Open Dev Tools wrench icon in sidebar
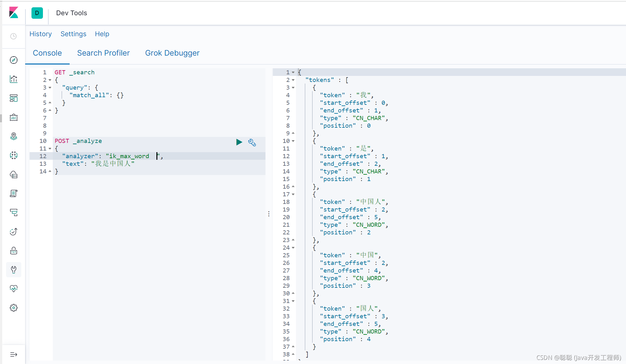626x364 pixels. point(14,270)
